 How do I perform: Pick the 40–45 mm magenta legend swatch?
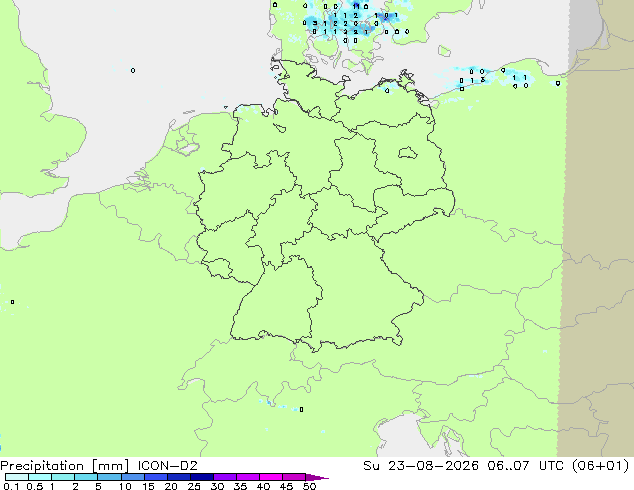(271, 477)
